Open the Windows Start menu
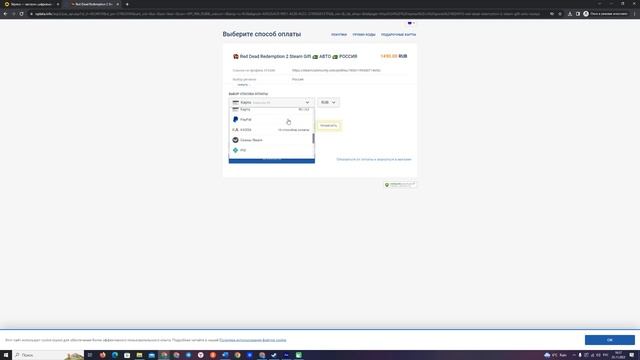The height and width of the screenshot is (360, 640). pos(6,355)
